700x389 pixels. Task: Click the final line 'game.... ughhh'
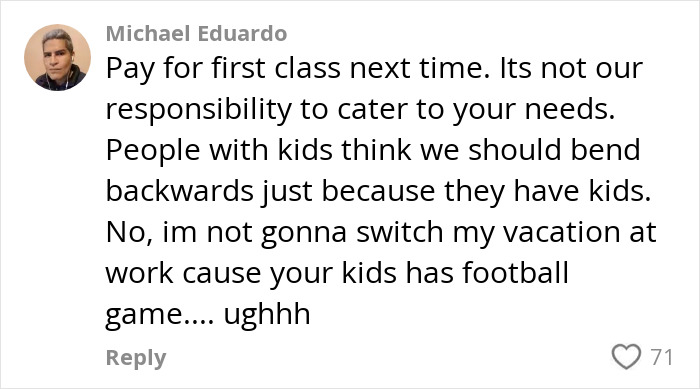click(208, 315)
